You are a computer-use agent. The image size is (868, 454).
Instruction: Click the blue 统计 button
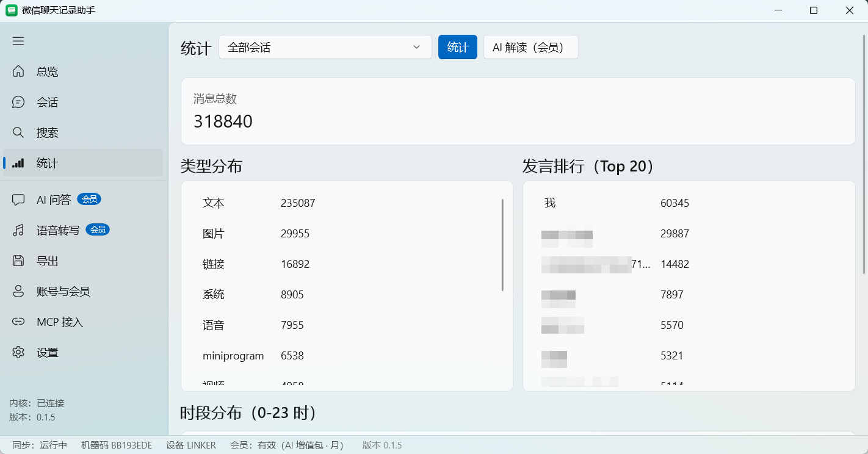[458, 47]
